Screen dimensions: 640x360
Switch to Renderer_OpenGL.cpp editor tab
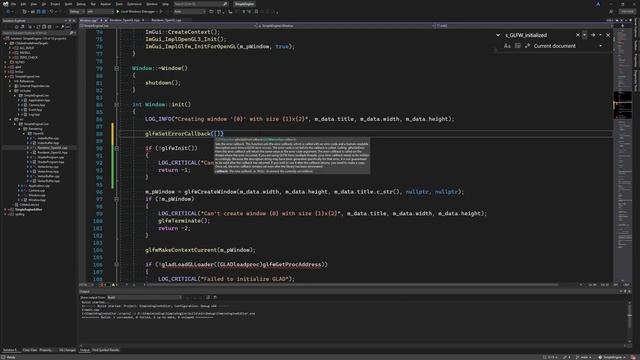pyautogui.click(x=166, y=20)
